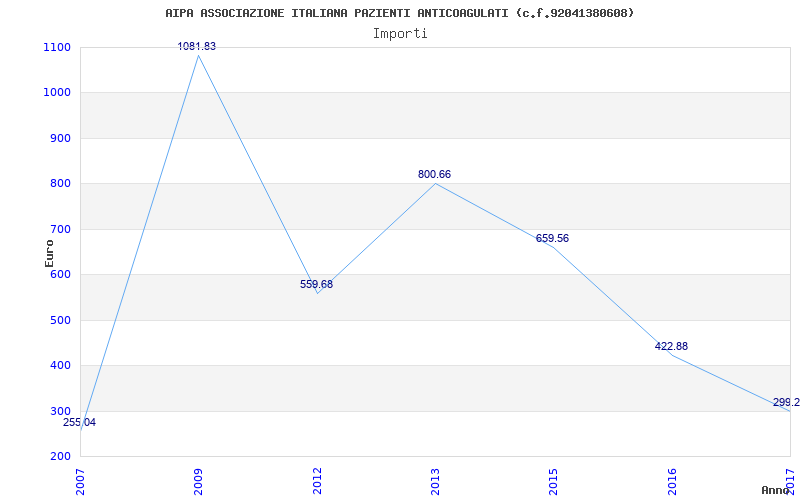The width and height of the screenshot is (800, 500).
Task: Click the 422.88 data label
Action: click(671, 346)
